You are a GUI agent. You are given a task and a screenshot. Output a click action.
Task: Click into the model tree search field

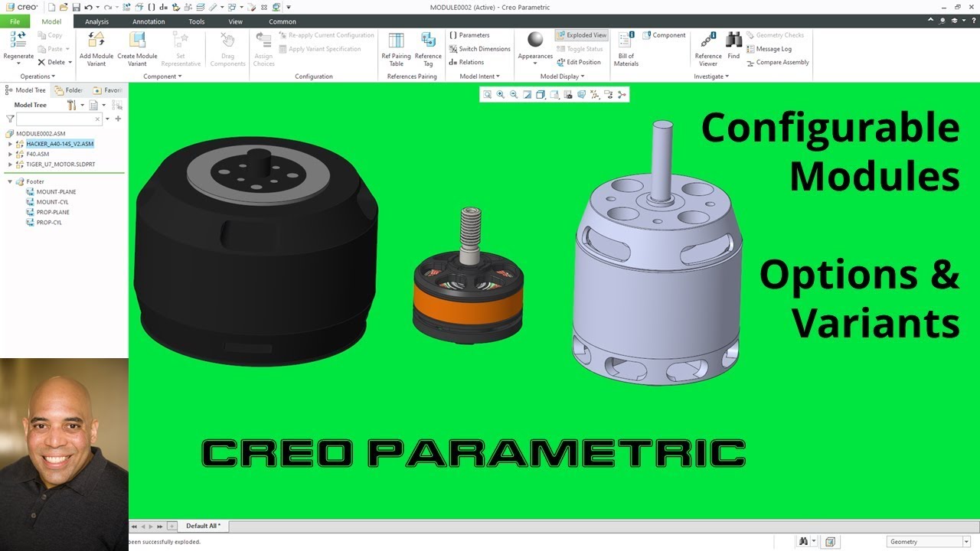(x=60, y=119)
